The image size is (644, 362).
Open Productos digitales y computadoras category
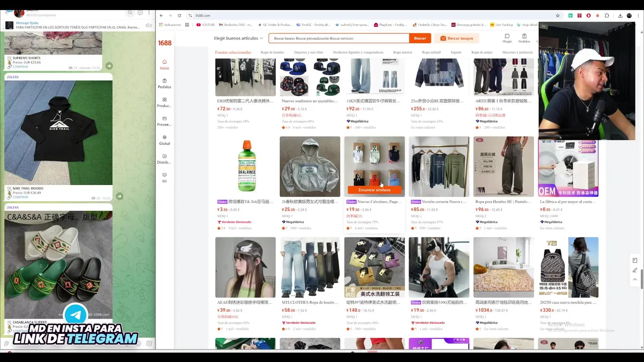coord(358,52)
